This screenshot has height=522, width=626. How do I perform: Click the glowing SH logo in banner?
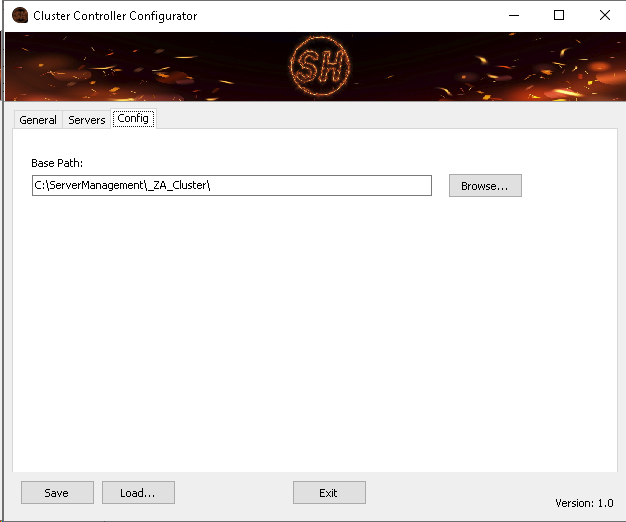pyautogui.click(x=313, y=67)
